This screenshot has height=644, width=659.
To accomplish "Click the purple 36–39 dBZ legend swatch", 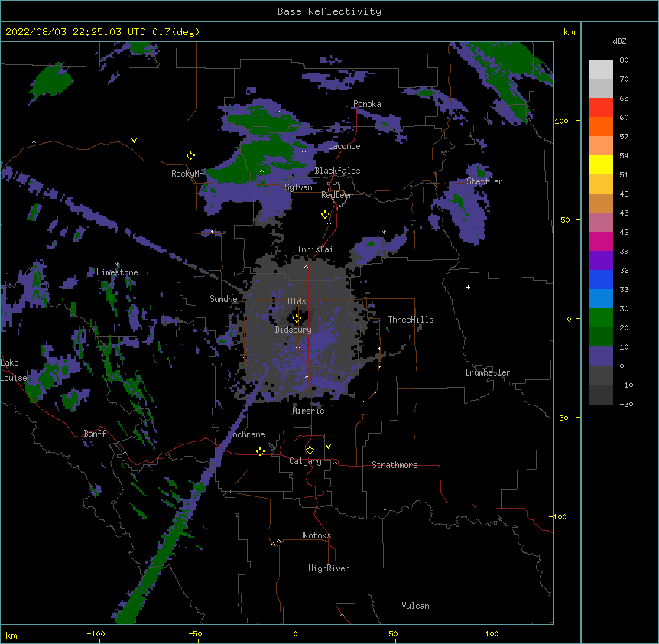I will [601, 260].
